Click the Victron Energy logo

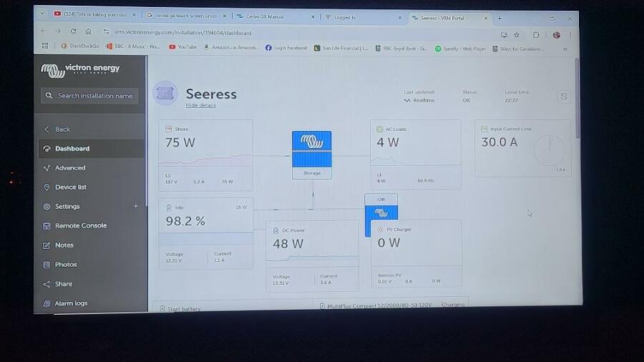coord(80,69)
